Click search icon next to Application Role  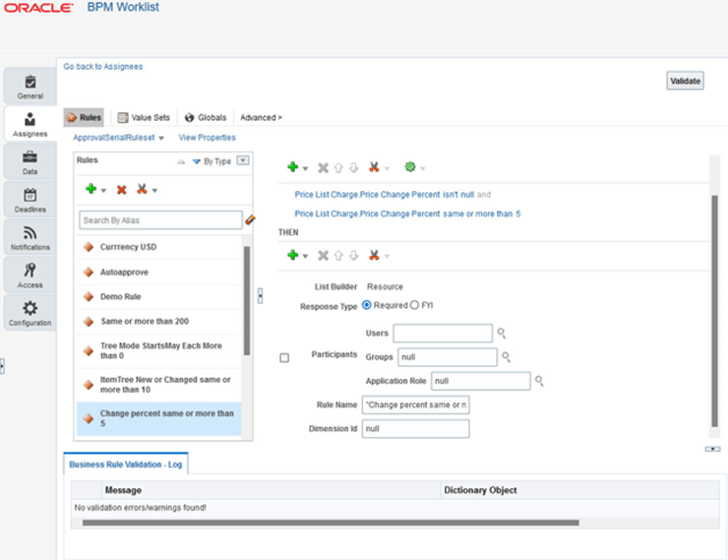[x=539, y=381]
